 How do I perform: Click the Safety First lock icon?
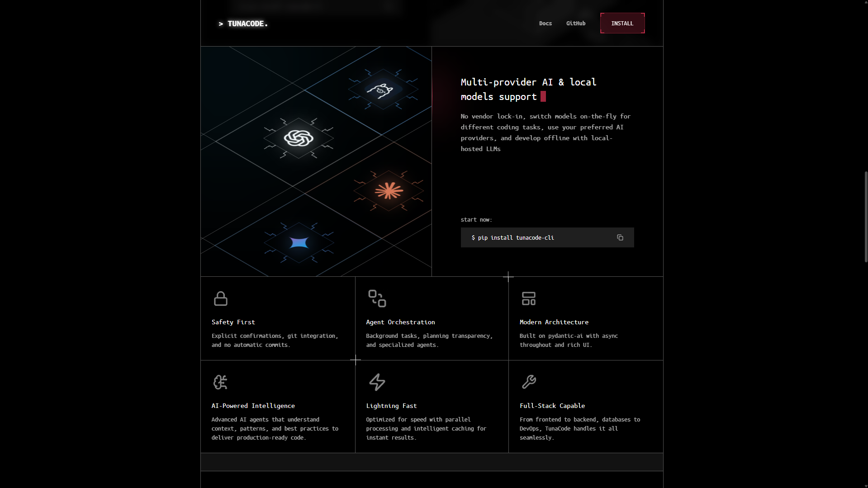220,298
